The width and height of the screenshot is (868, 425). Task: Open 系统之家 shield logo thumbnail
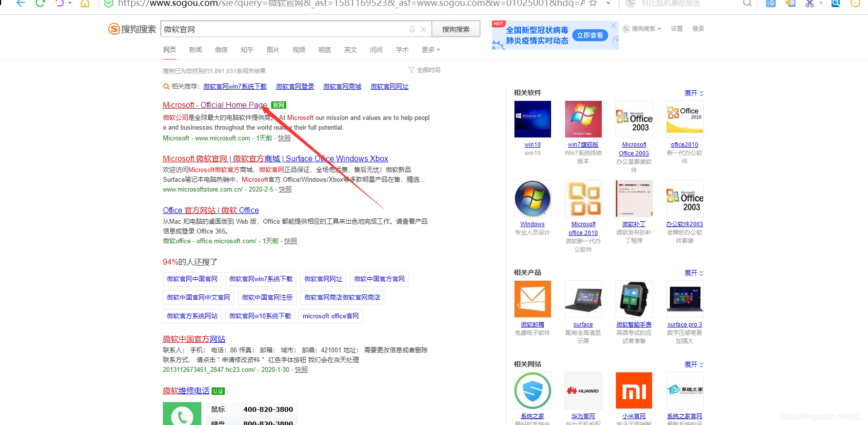point(533,390)
